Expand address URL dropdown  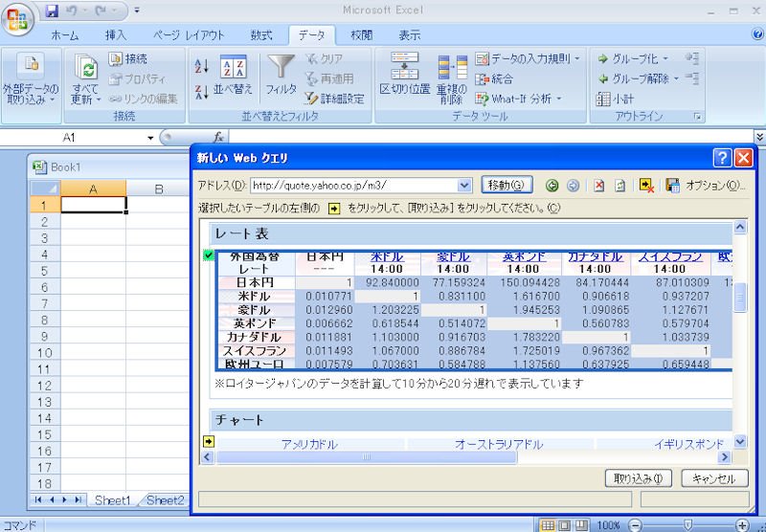tap(464, 186)
